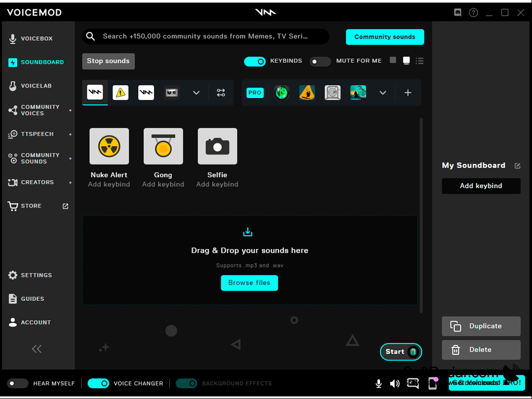
Task: Click the community sounds search field
Action: (x=206, y=36)
